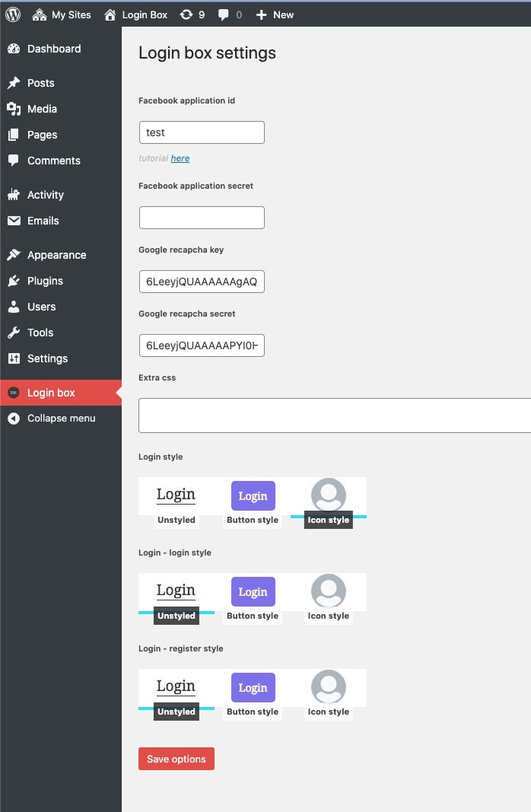
Task: Open the Media library icon
Action: point(14,109)
